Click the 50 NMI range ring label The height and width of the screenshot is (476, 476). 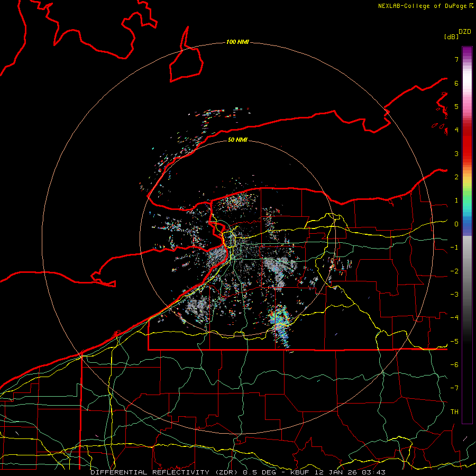[x=237, y=140]
